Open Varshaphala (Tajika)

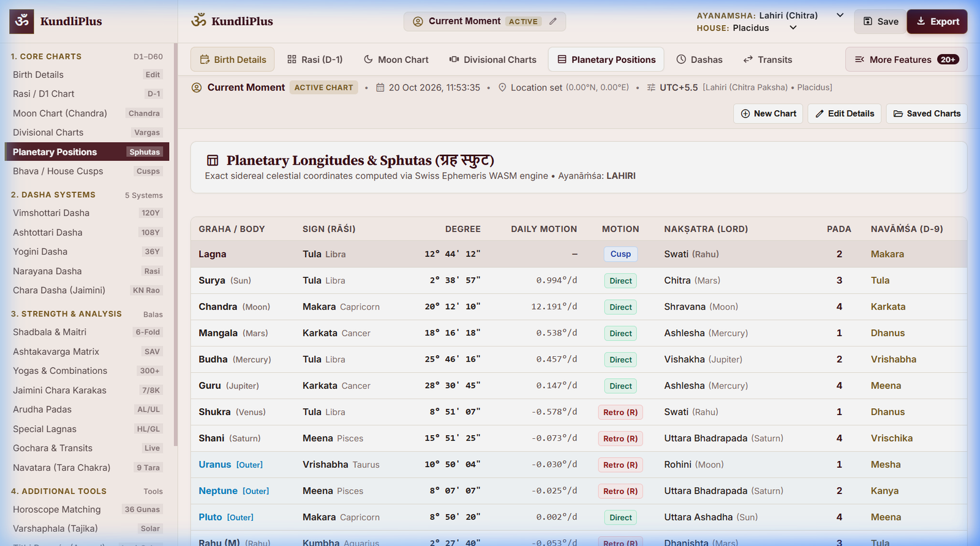pos(87,528)
